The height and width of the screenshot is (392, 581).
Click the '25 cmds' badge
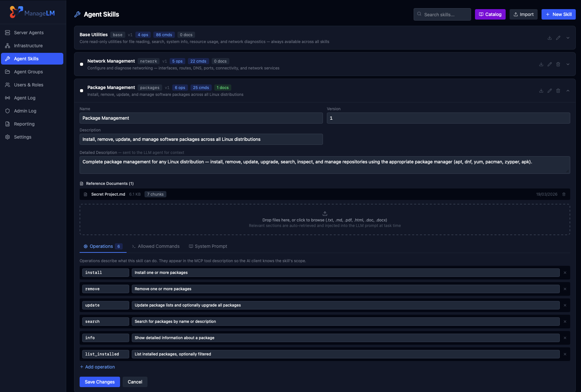click(x=201, y=88)
